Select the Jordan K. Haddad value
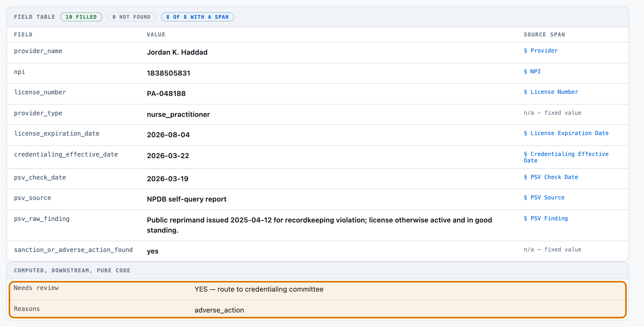Screen dimensions: 644x327 click(177, 52)
